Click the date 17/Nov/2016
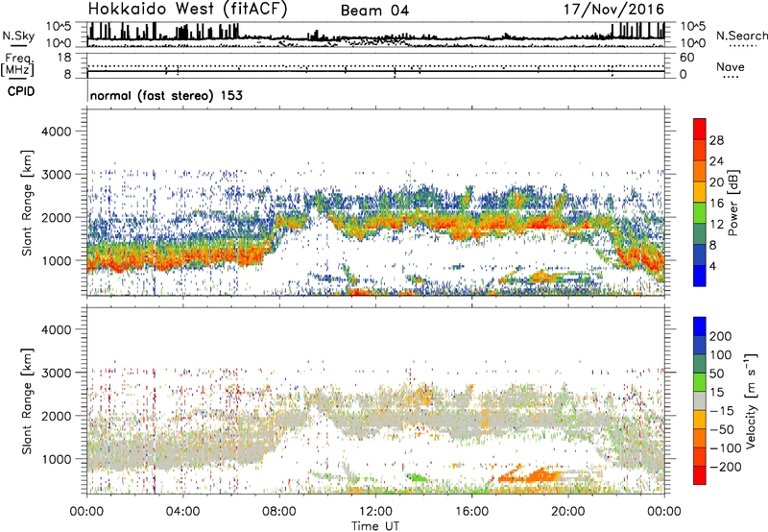 pyautogui.click(x=613, y=9)
